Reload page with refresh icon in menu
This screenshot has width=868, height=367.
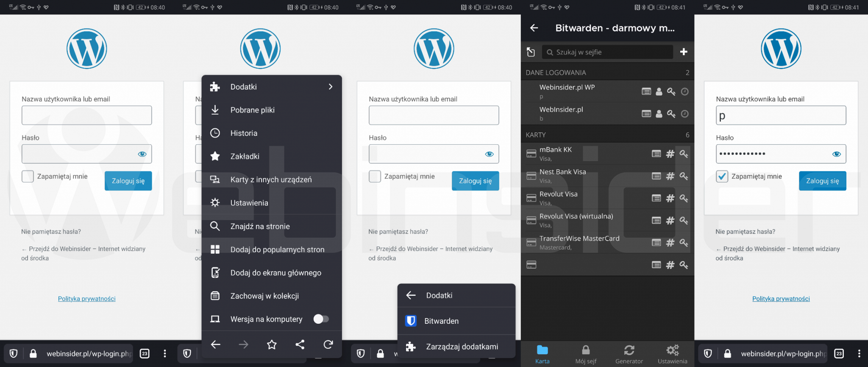(328, 345)
